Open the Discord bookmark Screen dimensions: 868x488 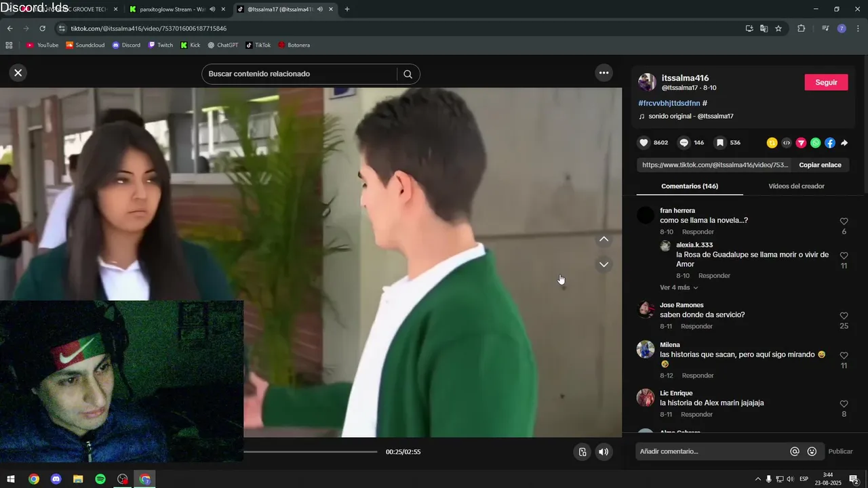tap(126, 45)
